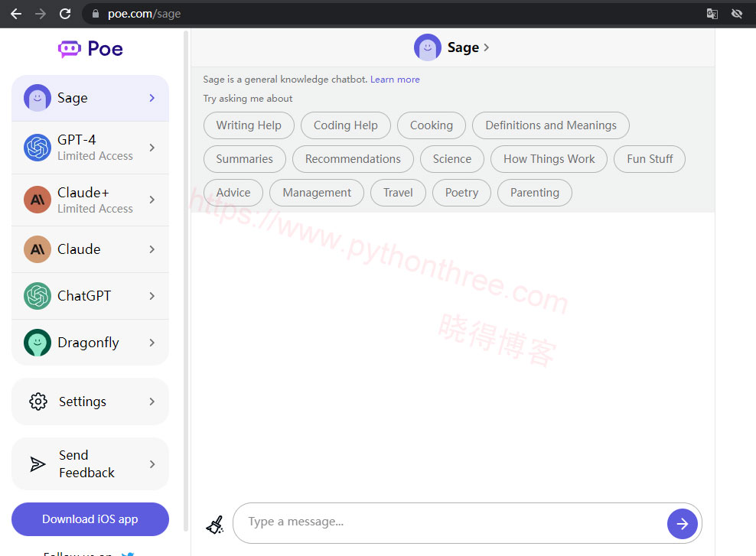Select the Sage bot icon
The height and width of the screenshot is (556, 756).
(37, 97)
